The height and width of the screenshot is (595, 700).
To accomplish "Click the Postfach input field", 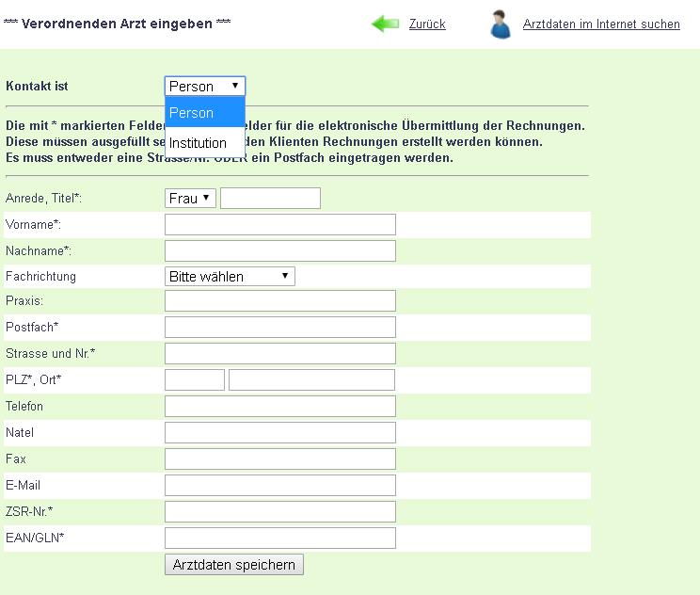I will (279, 328).
